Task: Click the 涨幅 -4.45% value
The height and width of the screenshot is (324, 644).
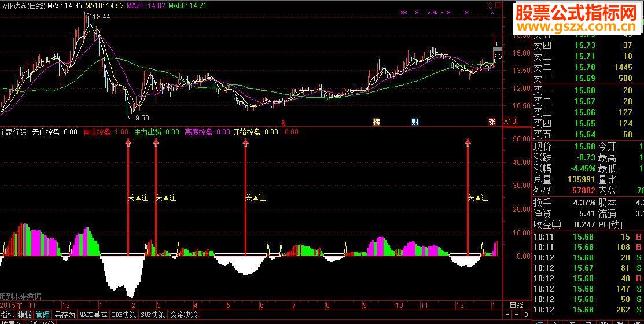Action: [582, 169]
